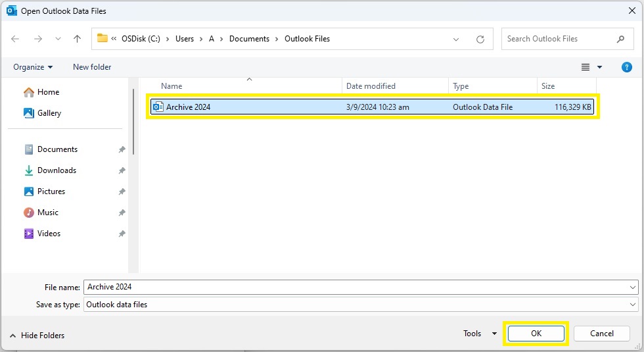Sort by Date modified column header
644x352 pixels.
point(371,86)
